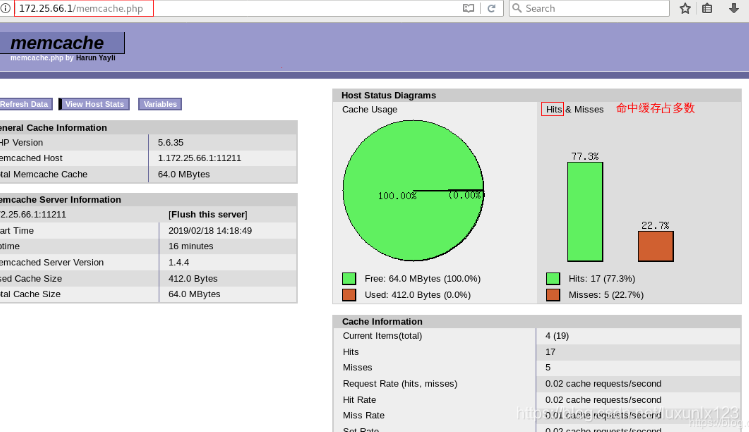
Task: Click orange Misses legend swatch
Action: [553, 295]
